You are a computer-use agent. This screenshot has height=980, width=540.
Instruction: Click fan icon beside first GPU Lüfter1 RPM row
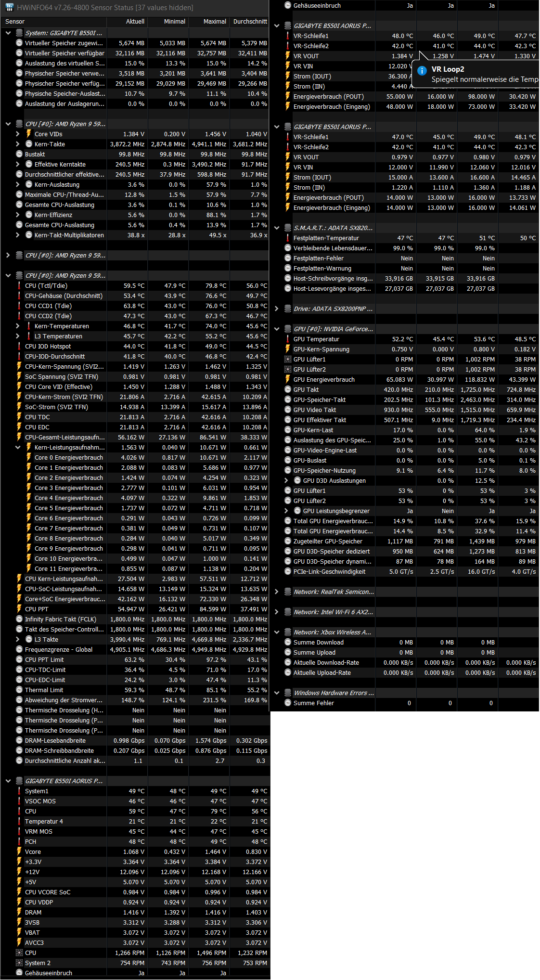(x=288, y=359)
